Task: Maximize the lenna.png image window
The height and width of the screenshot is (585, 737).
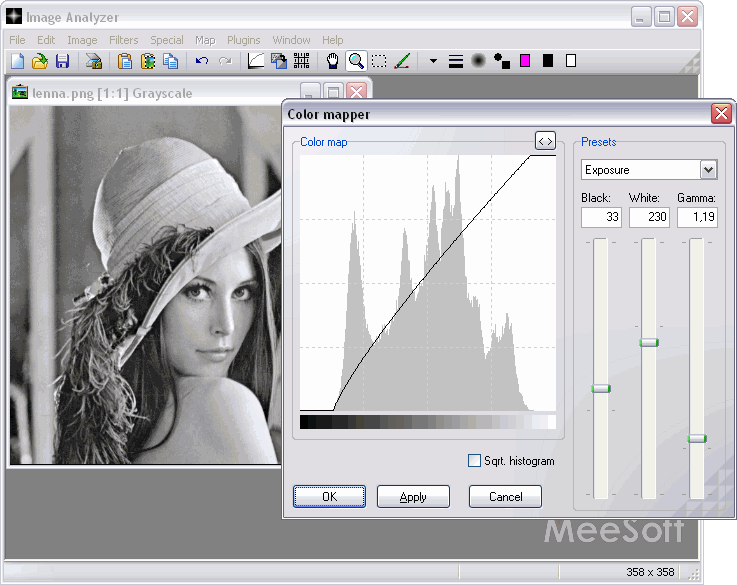Action: pos(333,91)
